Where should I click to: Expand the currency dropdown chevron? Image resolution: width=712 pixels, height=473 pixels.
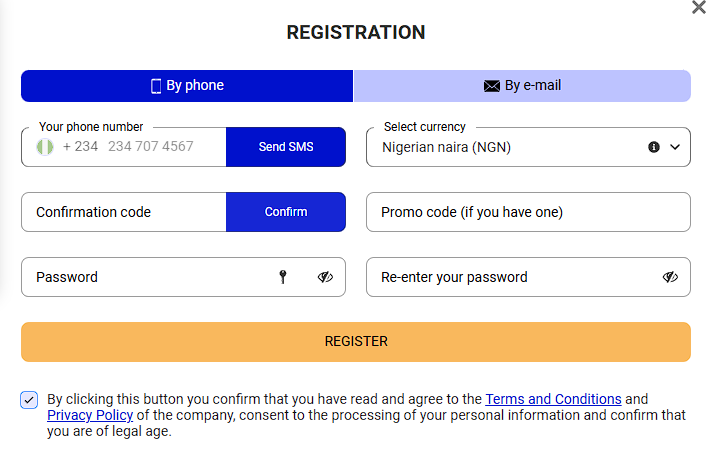pos(675,146)
